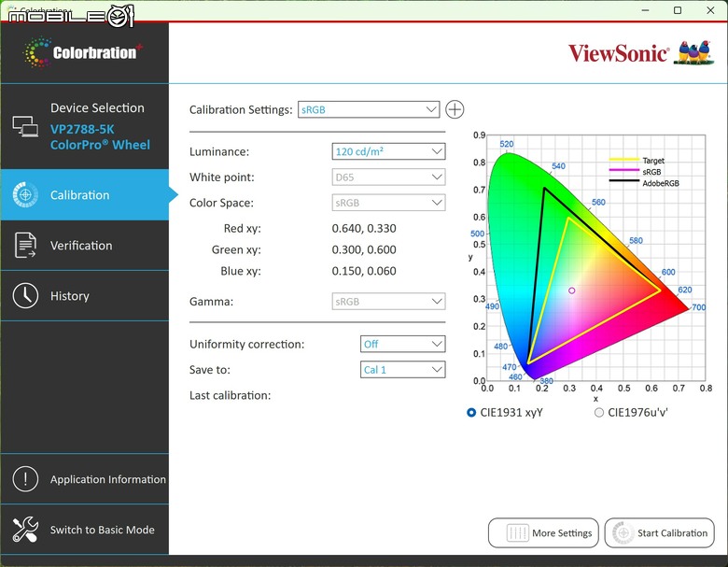The width and height of the screenshot is (728, 567).
Task: Click the Verification document icon
Action: tap(25, 245)
